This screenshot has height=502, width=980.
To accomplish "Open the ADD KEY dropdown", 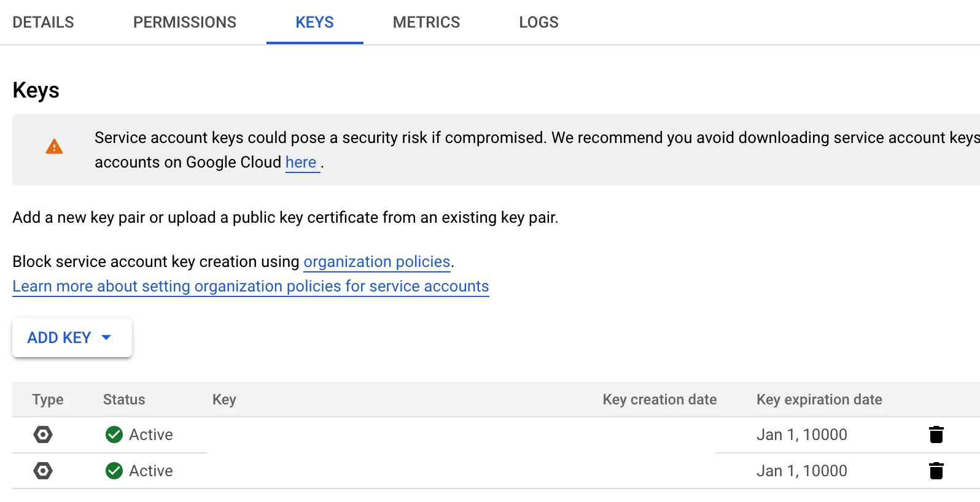I will 71,338.
